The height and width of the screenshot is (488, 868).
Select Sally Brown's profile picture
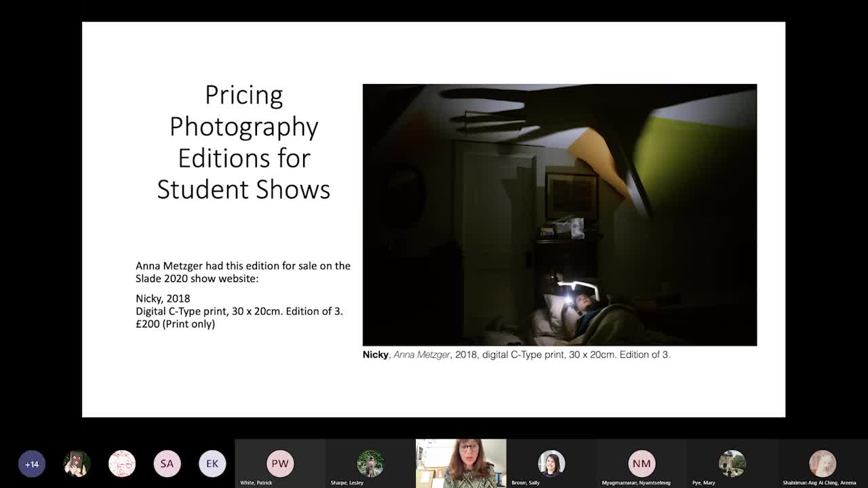pos(551,464)
